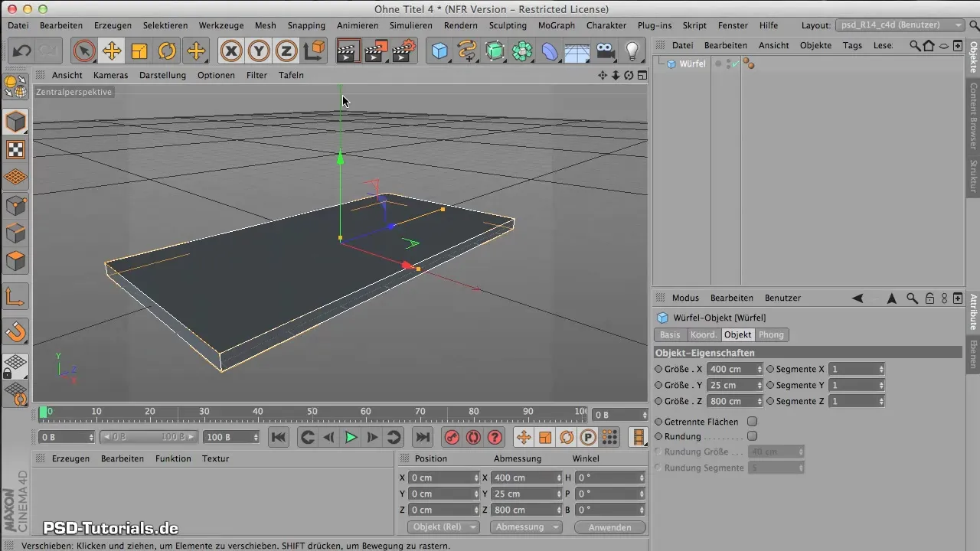Screen dimensions: 980x551
Task: Switch to Points mode
Action: [x=16, y=205]
